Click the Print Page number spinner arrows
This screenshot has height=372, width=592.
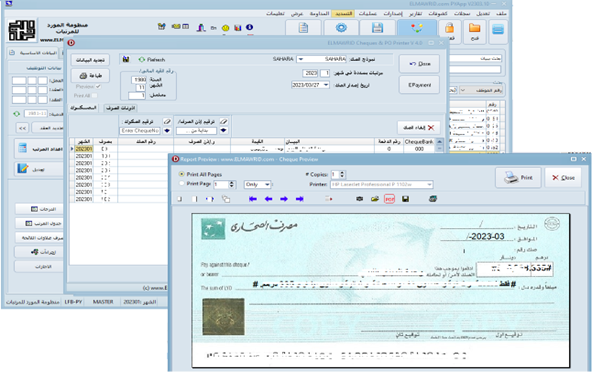tap(231, 184)
